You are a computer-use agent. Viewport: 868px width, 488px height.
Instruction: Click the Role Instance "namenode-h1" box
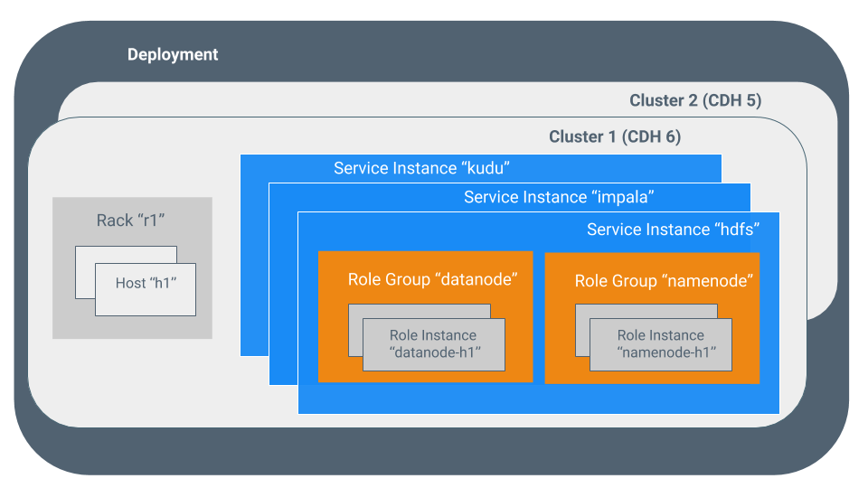(x=660, y=344)
